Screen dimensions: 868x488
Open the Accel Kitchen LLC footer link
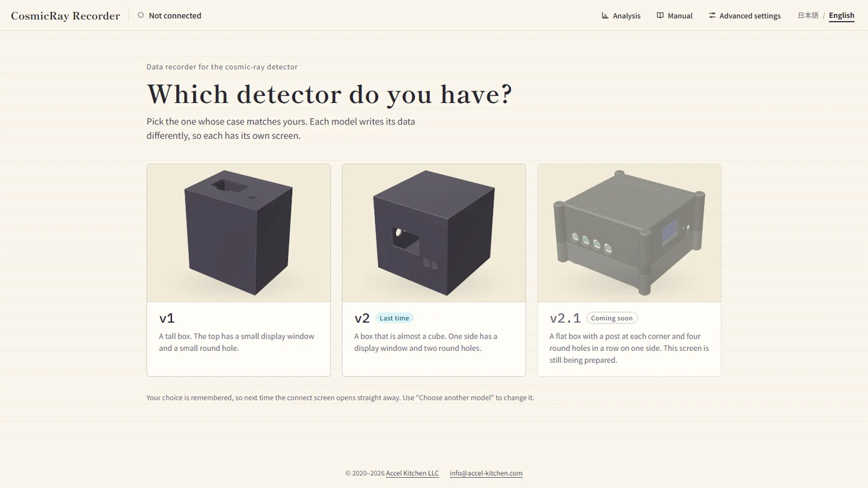(412, 473)
